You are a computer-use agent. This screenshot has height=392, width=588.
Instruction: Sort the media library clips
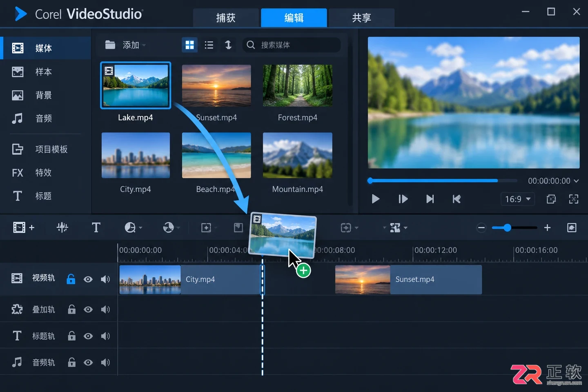pos(228,45)
